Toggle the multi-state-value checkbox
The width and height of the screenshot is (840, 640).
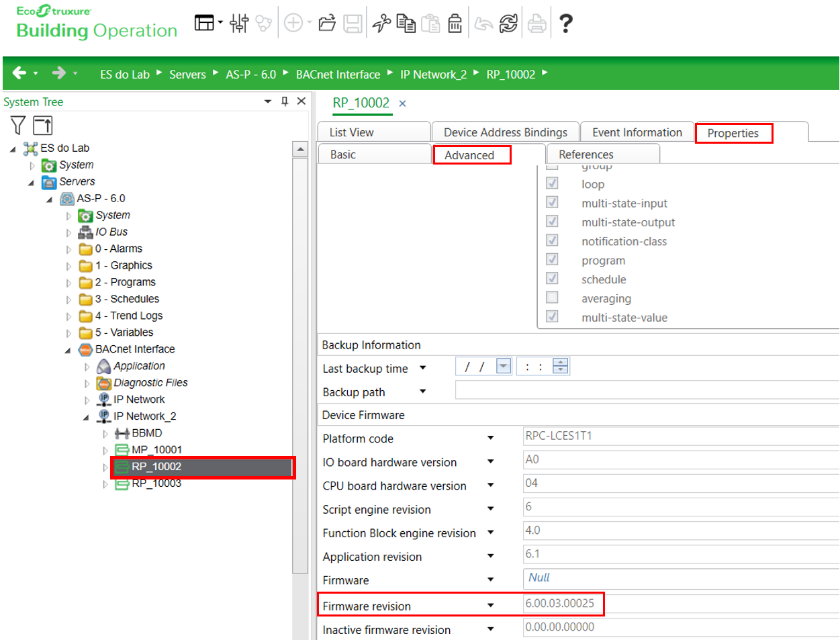tap(552, 316)
